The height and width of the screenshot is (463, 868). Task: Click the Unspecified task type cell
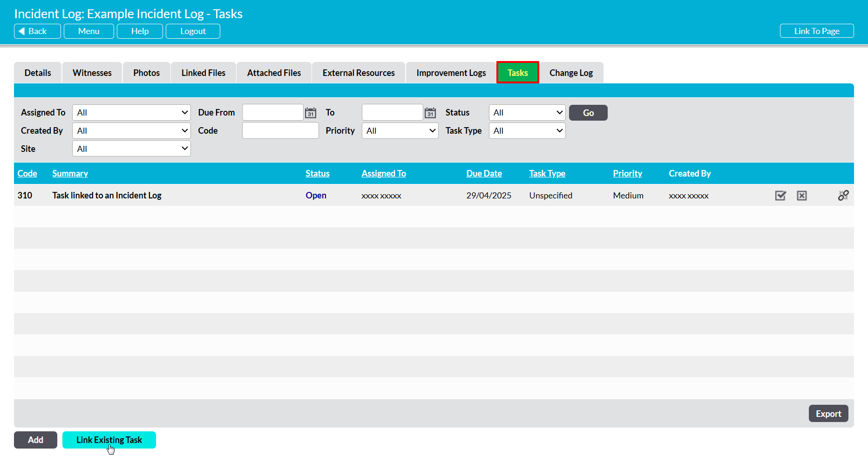[x=550, y=195]
